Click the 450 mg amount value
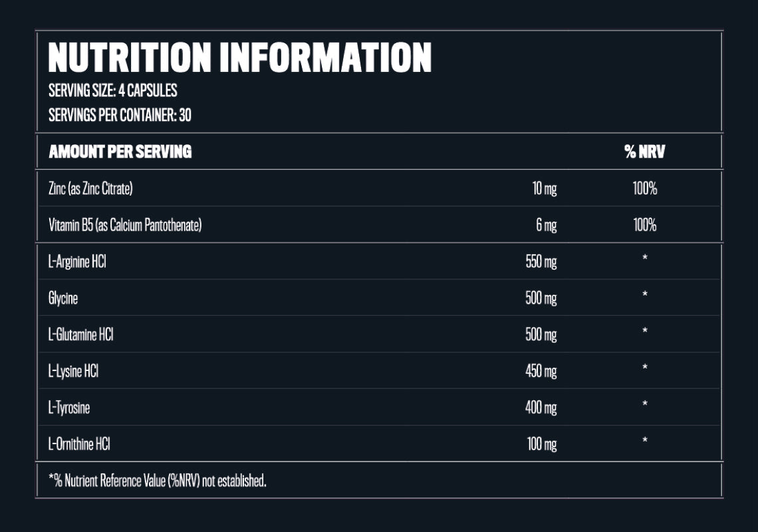The image size is (758, 532). (x=541, y=371)
